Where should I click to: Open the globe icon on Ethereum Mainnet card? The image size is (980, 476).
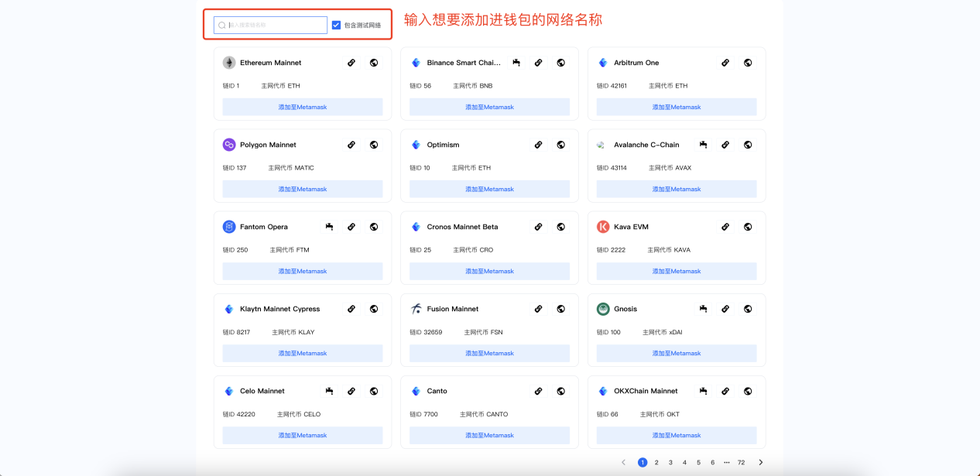374,63
